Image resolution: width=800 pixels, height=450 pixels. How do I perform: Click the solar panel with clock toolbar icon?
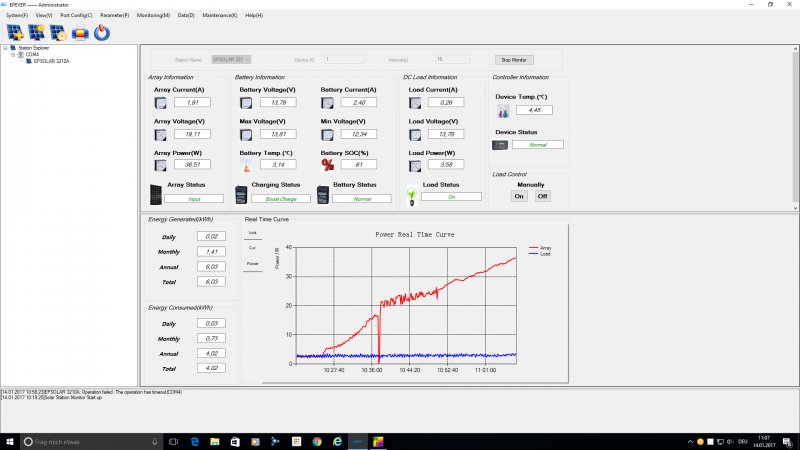58,33
